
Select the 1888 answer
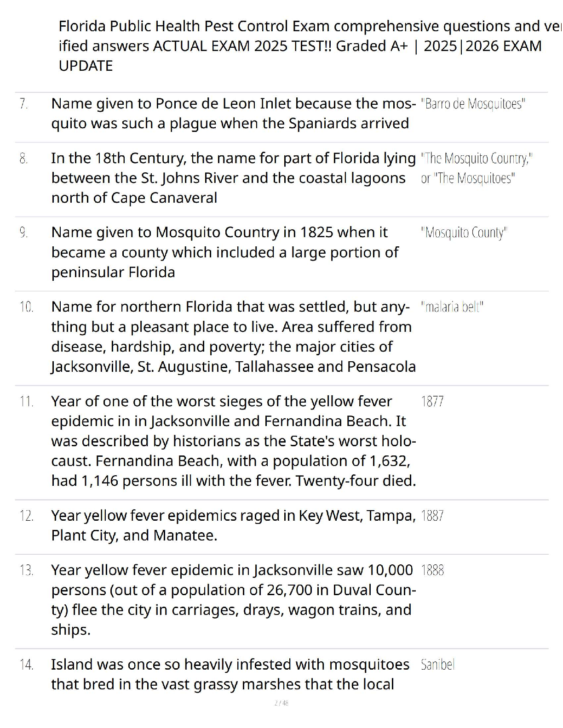tap(432, 571)
